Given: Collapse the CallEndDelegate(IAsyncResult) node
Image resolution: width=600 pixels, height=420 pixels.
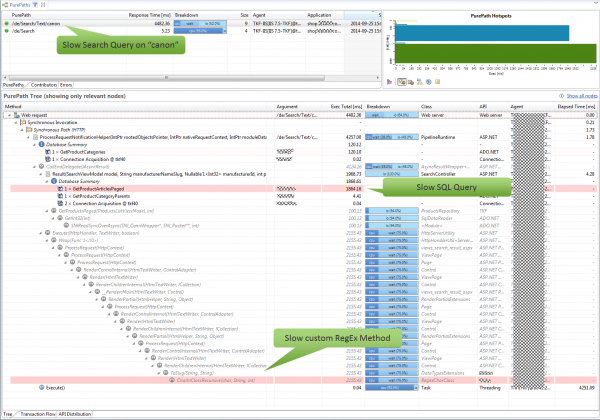Looking at the screenshot, I should pyautogui.click(x=34, y=166).
